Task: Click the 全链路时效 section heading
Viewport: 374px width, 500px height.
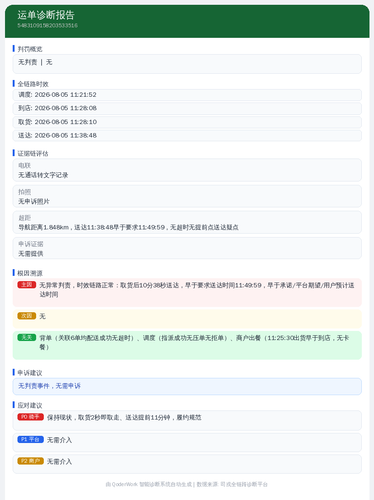Action: click(33, 84)
